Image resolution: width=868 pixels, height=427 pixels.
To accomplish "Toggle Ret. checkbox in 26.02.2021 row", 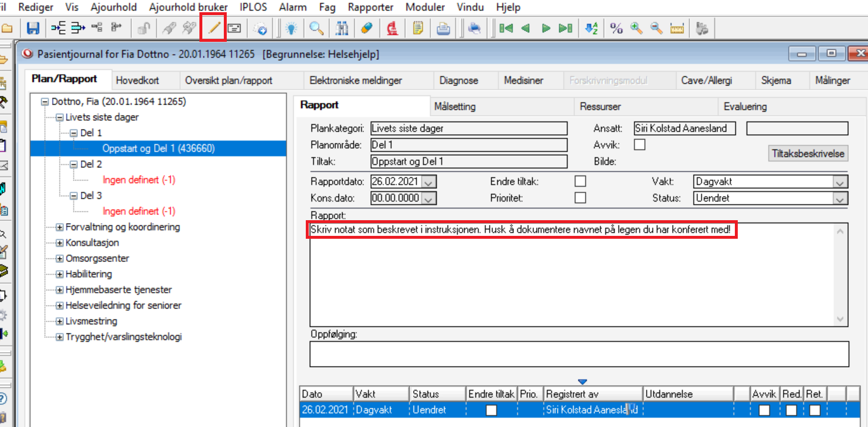I will pyautogui.click(x=815, y=410).
